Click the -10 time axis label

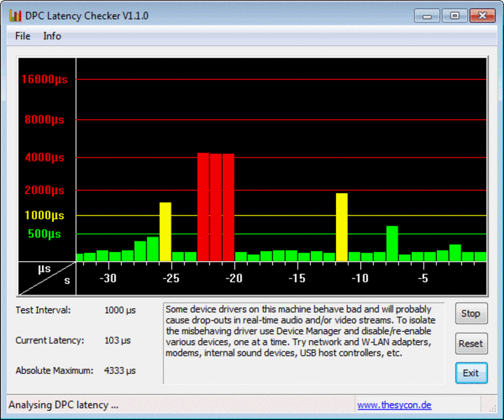[360, 279]
